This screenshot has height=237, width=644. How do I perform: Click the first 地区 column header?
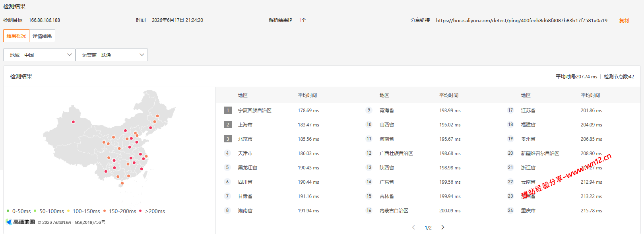click(243, 95)
